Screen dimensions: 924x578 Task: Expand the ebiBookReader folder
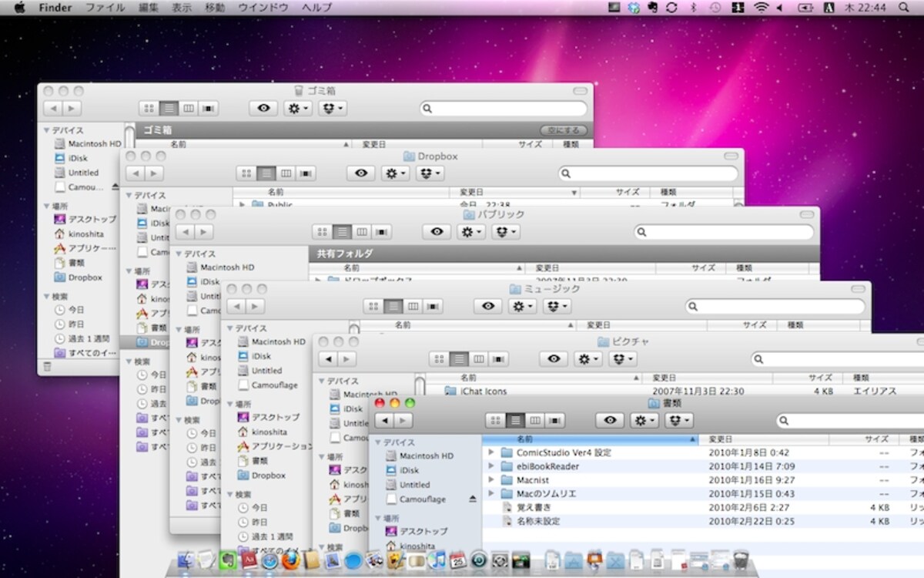[491, 466]
